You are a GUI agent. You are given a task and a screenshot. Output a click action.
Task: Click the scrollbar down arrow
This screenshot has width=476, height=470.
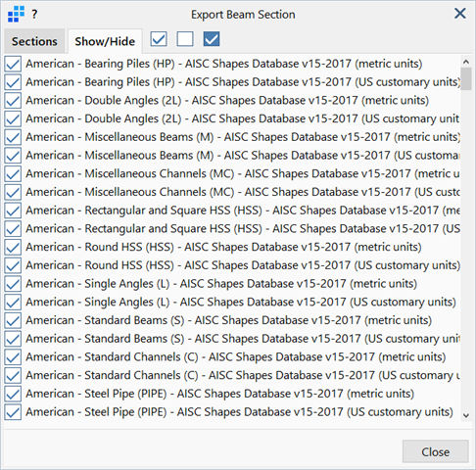point(466,415)
